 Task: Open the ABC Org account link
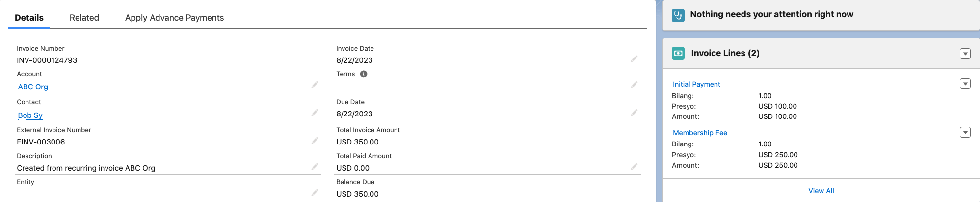click(x=33, y=87)
